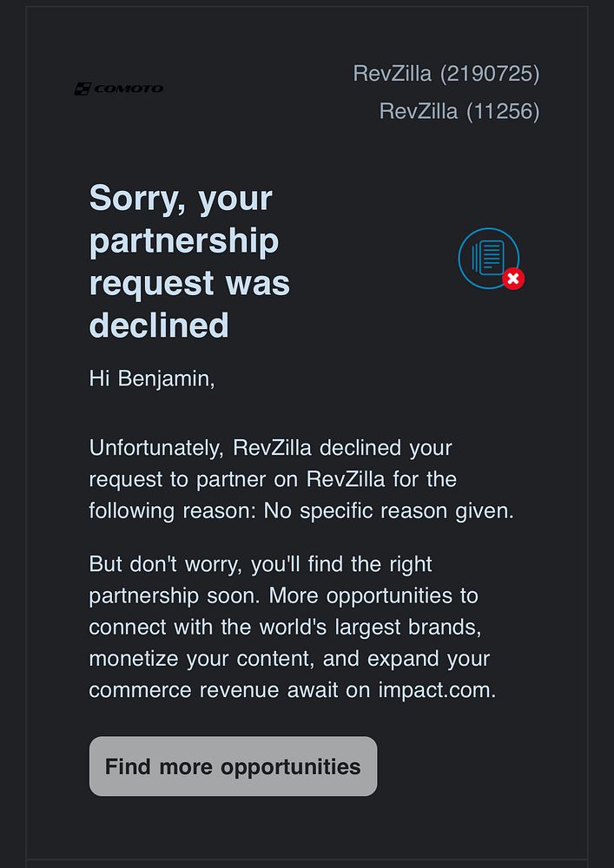The height and width of the screenshot is (868, 614).
Task: Click the red X badge on document icon
Action: coord(513,279)
